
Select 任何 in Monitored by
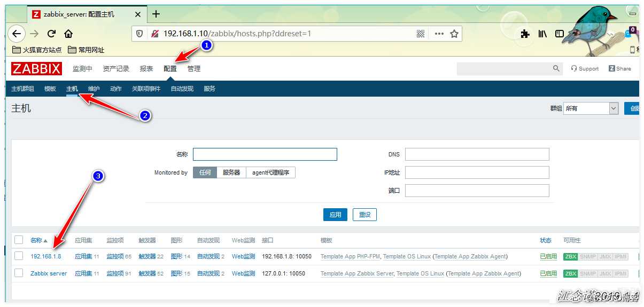tap(205, 172)
